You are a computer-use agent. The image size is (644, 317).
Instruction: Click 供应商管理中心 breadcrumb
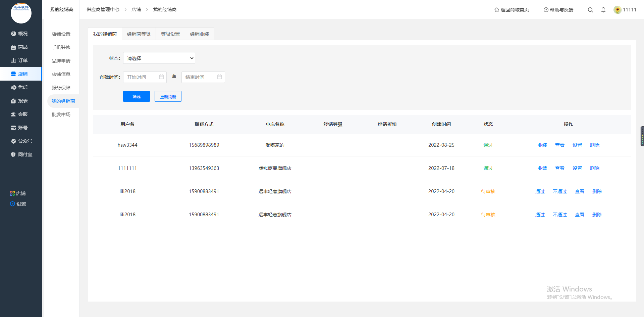[103, 9]
